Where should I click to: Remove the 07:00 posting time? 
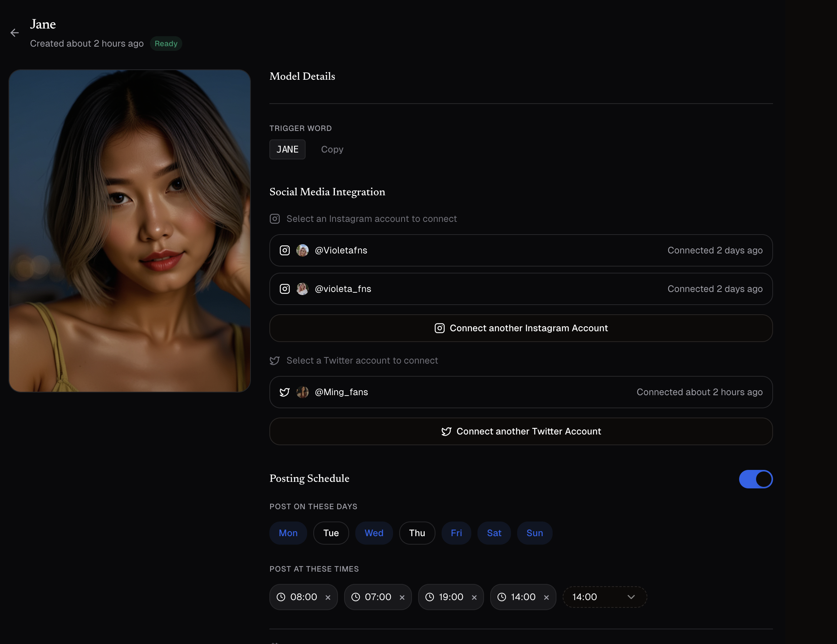(x=402, y=597)
